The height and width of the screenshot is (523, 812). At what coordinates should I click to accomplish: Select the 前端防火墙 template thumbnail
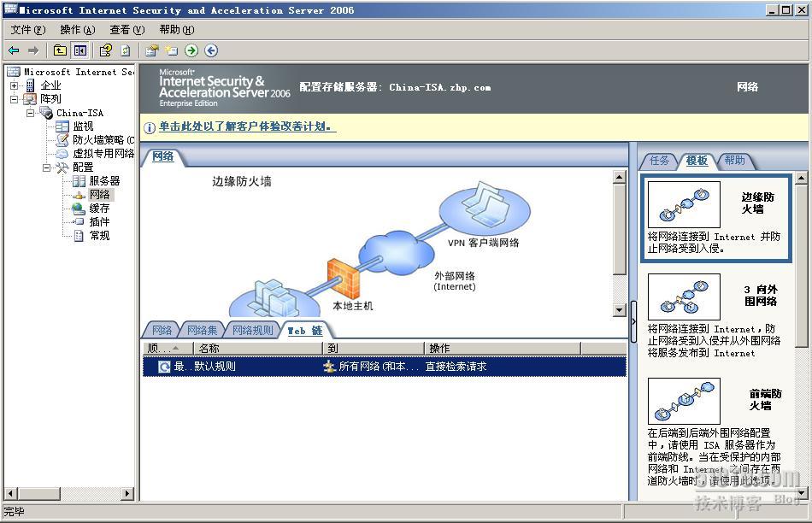684,401
